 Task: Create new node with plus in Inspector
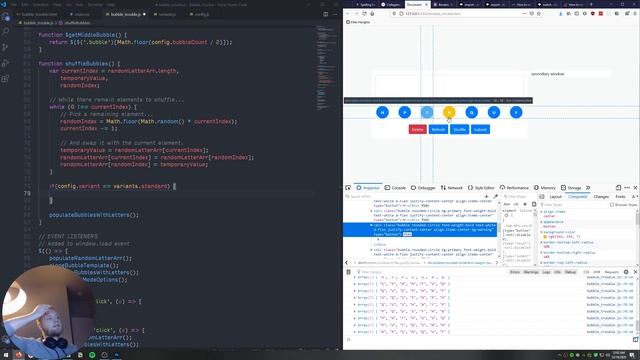click(486, 196)
